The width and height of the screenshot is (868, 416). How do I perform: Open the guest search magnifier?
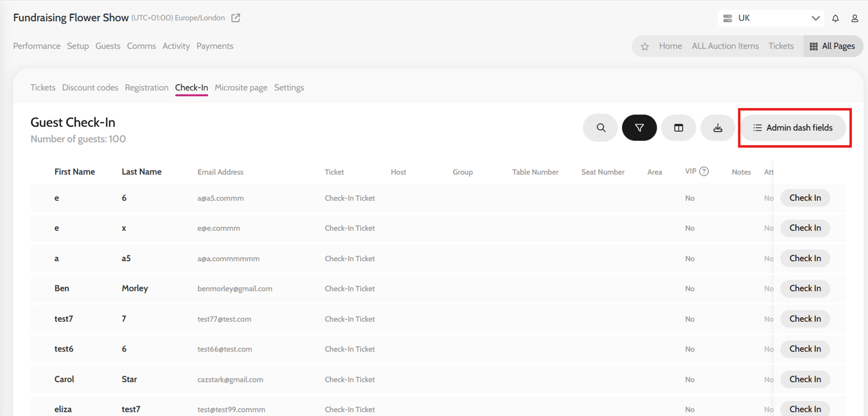pos(600,127)
